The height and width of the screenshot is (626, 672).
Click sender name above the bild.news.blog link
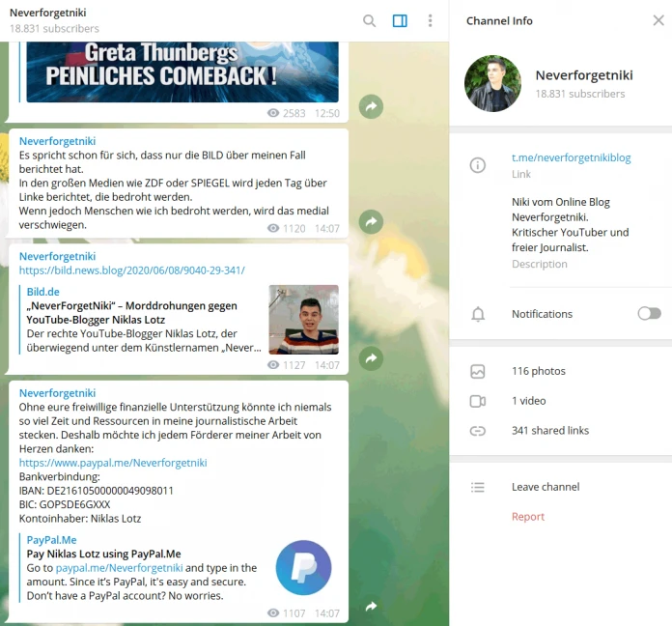(57, 256)
